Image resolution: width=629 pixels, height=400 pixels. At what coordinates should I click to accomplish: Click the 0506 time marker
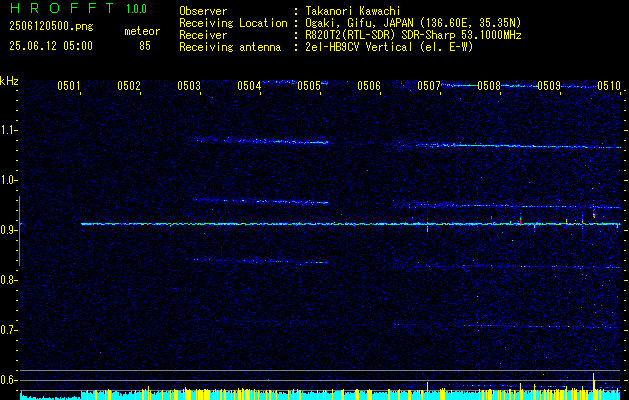point(369,86)
